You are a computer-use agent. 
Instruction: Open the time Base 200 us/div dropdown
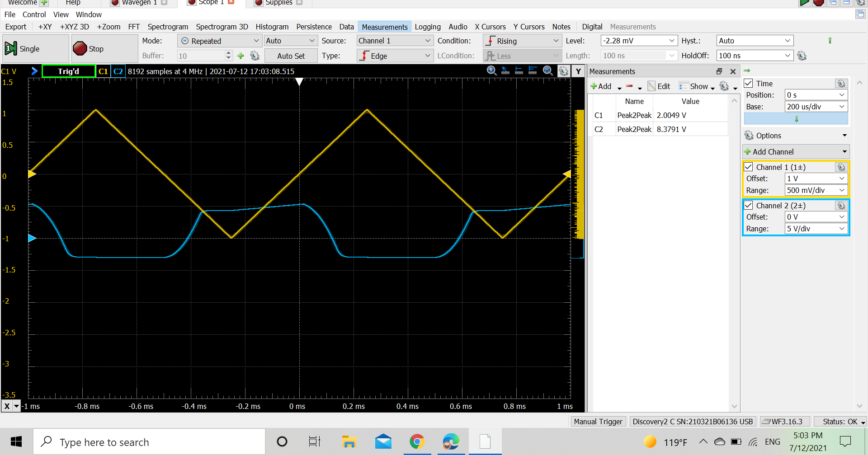point(816,107)
